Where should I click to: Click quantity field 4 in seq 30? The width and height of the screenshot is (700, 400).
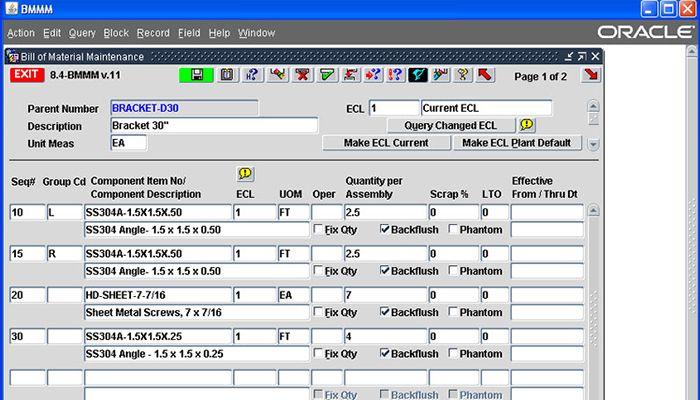386,336
